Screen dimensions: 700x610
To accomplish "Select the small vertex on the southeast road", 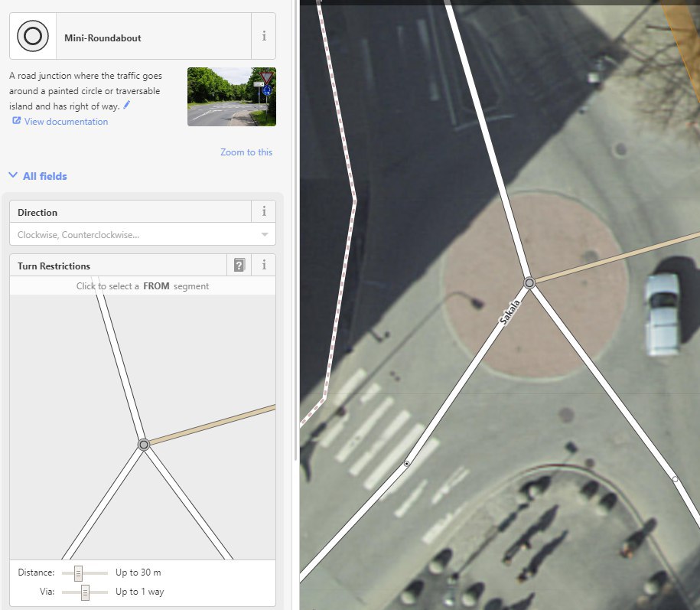I will coord(675,479).
